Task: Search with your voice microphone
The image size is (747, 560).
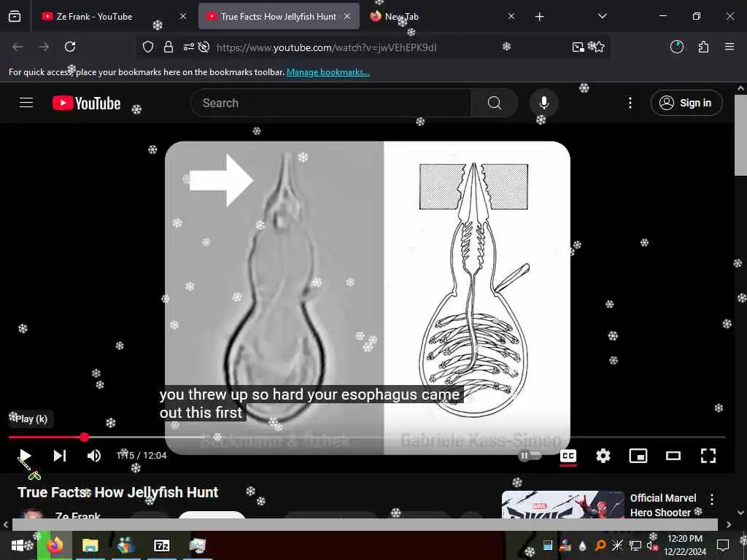Action: click(543, 103)
